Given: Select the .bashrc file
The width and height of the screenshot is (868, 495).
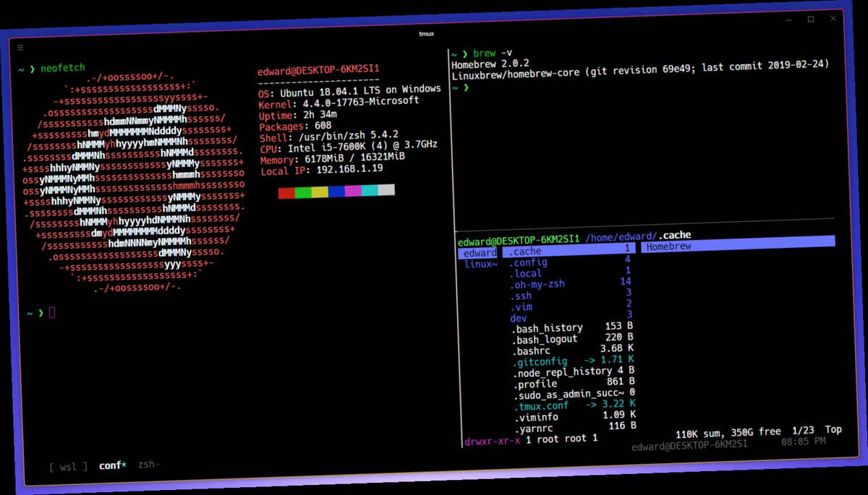Looking at the screenshot, I should pyautogui.click(x=573, y=349).
